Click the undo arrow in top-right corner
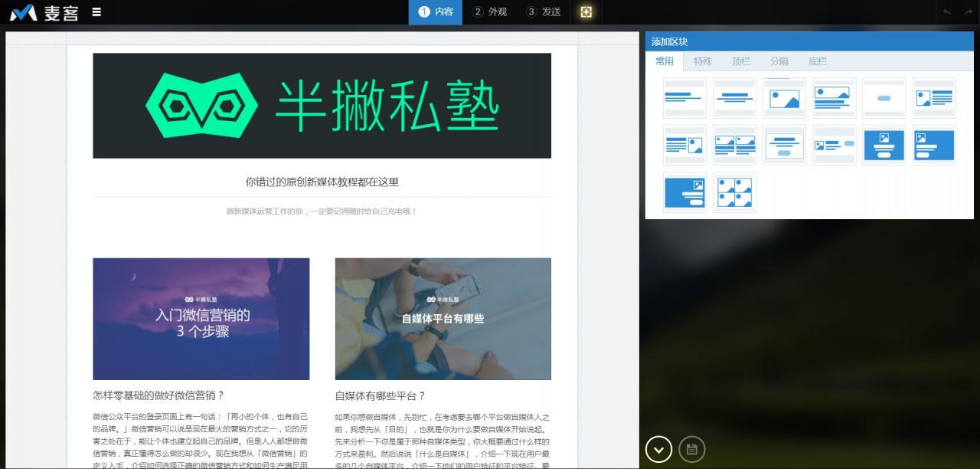The image size is (980, 469). click(x=947, y=12)
